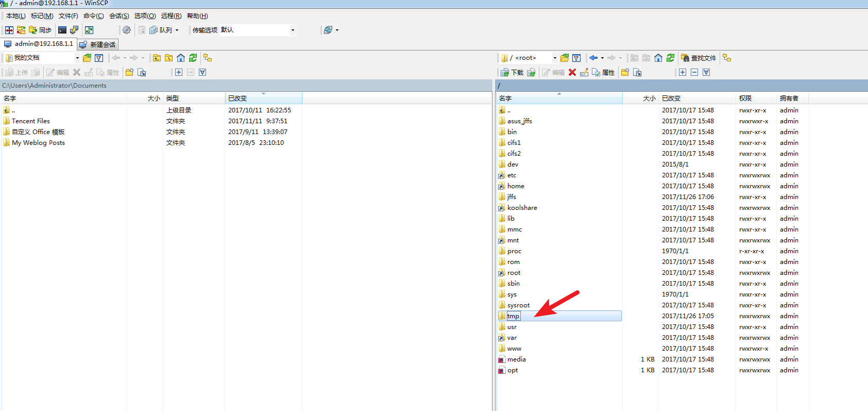
Task: Open the local panel file filter
Action: pos(99,58)
